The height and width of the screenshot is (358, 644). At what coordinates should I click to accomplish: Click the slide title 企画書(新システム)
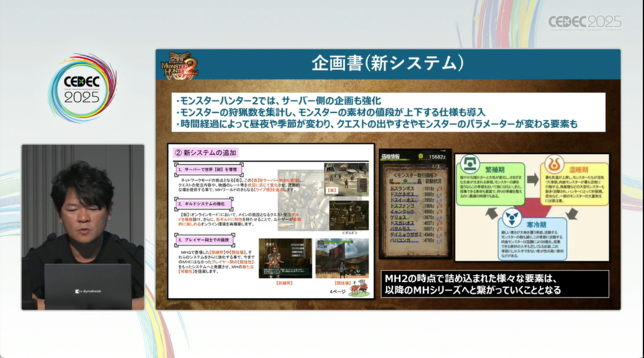tap(388, 64)
